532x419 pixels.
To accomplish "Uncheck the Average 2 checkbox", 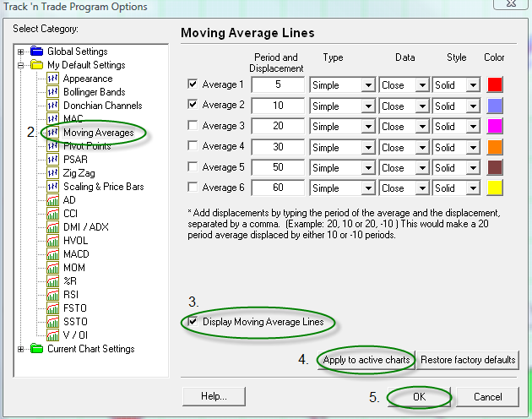I will (193, 104).
